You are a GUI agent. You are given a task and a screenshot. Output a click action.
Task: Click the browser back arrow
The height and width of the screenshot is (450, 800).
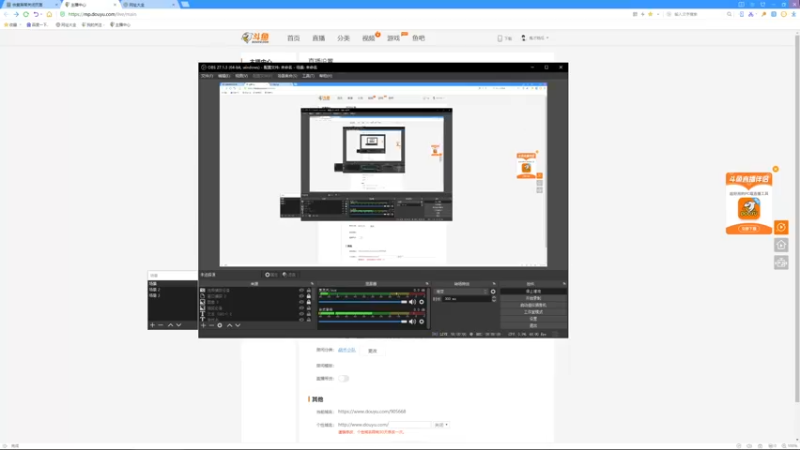pyautogui.click(x=6, y=14)
